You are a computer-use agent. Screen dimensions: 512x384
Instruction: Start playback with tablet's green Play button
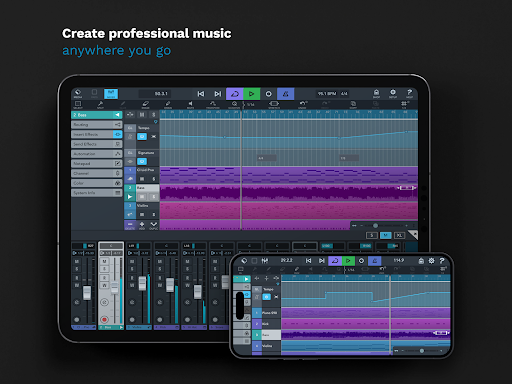click(x=252, y=94)
